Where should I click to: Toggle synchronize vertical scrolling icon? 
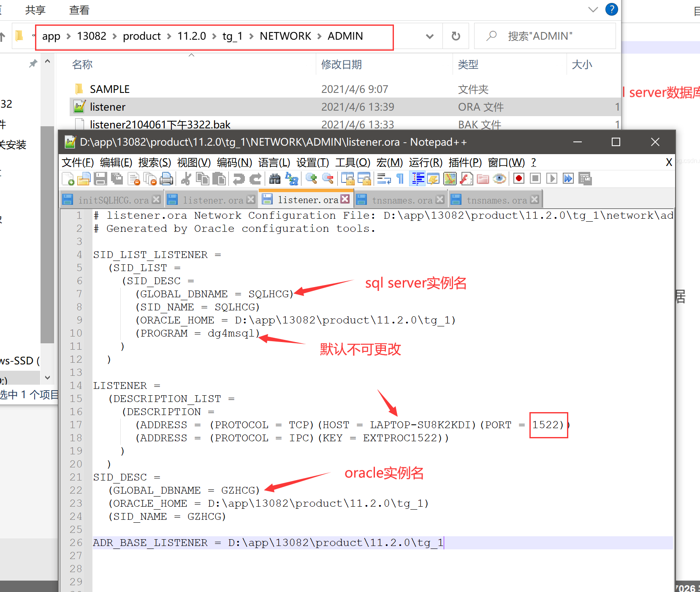[x=347, y=179]
